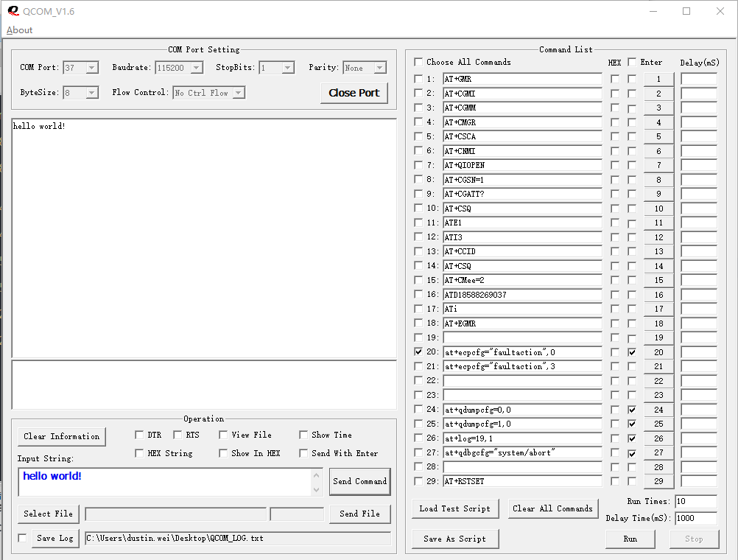The width and height of the screenshot is (738, 560).
Task: Enable the Choose All Commands checkbox
Action: [419, 62]
